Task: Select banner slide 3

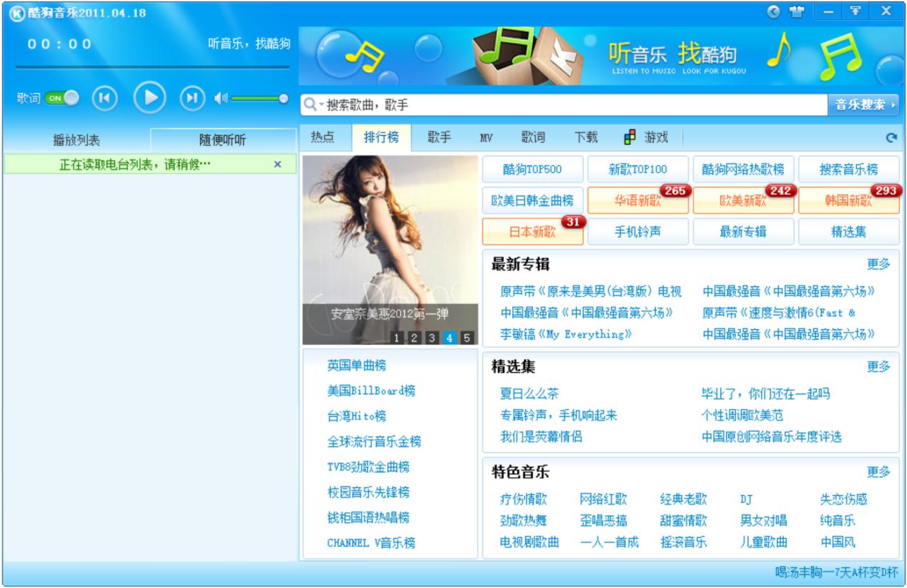Action: coord(432,338)
